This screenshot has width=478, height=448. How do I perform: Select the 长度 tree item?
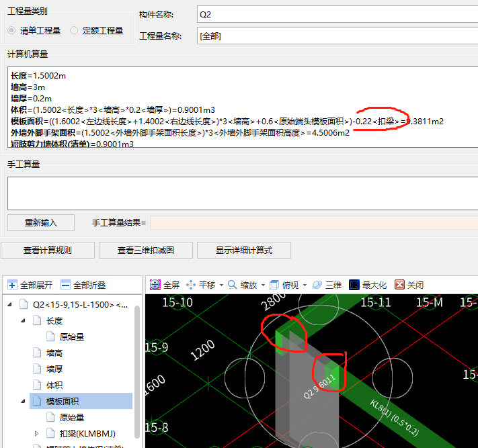point(54,320)
